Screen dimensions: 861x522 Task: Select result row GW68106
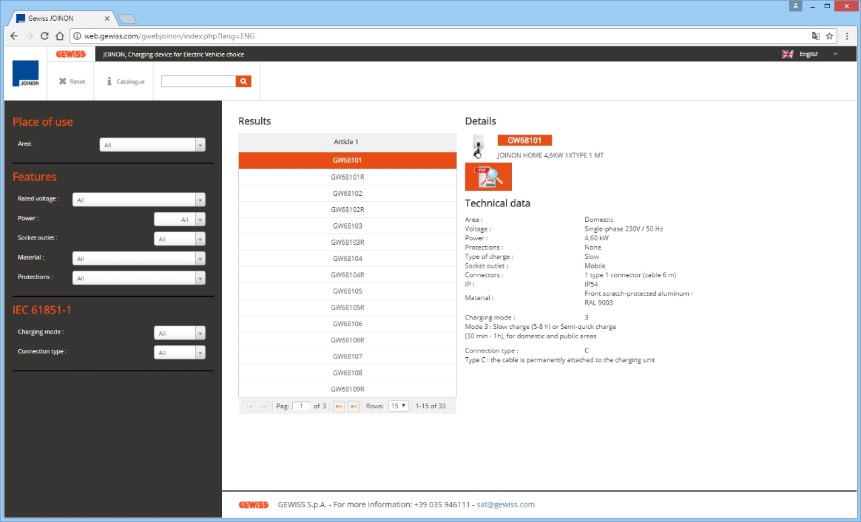[347, 324]
